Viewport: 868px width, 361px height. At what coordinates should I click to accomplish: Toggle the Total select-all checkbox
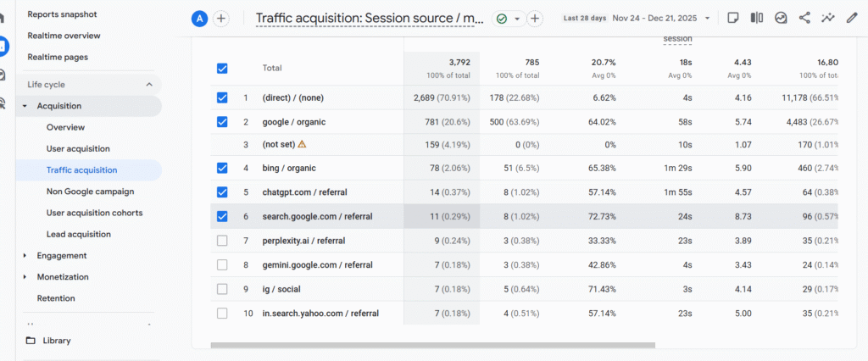pos(222,68)
